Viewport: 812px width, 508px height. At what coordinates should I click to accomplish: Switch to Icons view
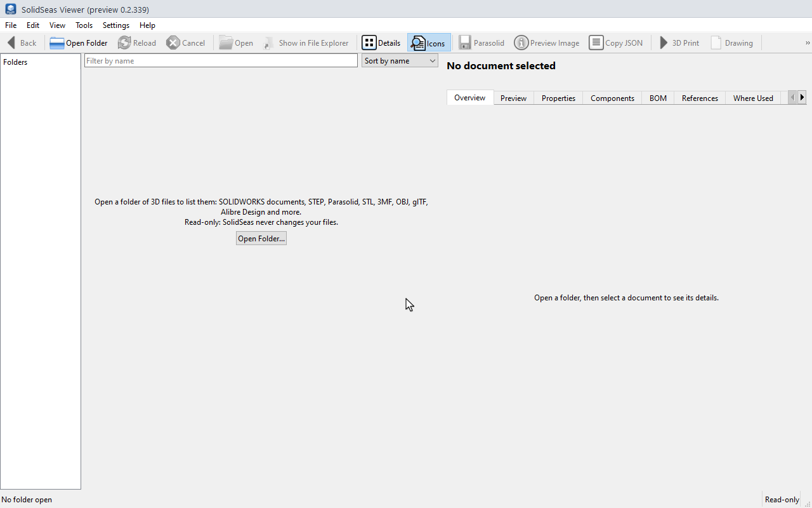429,43
